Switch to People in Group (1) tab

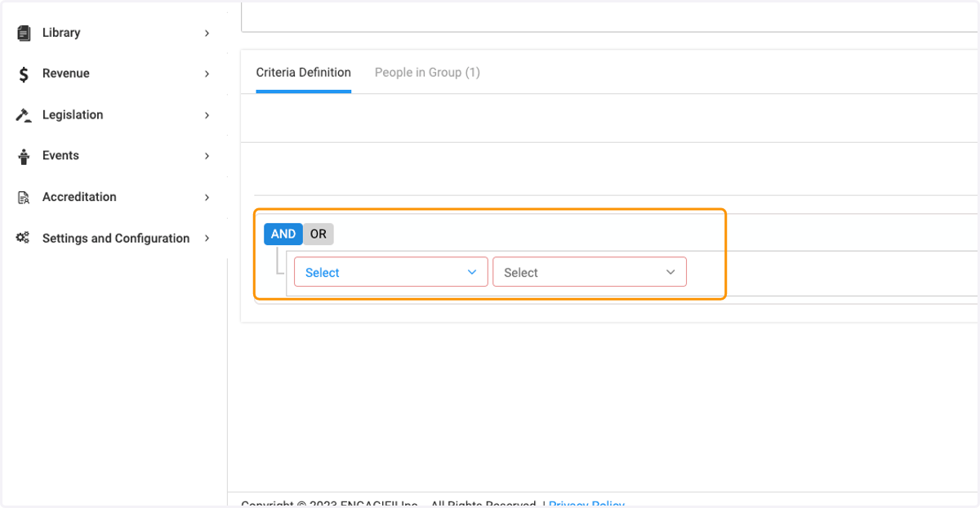(x=427, y=73)
